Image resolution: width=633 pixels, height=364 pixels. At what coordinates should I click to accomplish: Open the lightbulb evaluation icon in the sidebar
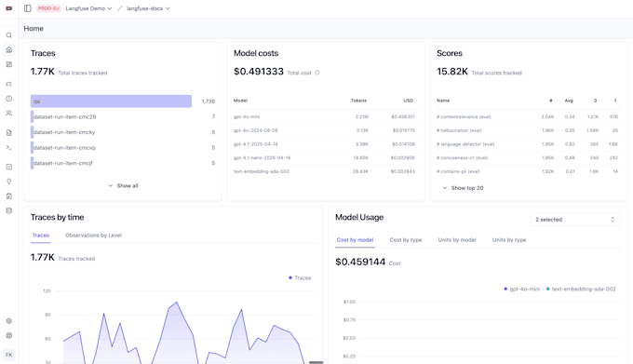click(x=9, y=182)
